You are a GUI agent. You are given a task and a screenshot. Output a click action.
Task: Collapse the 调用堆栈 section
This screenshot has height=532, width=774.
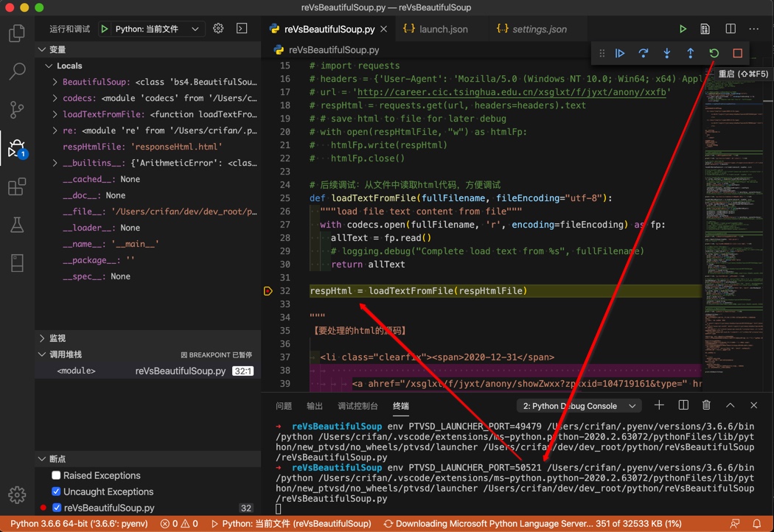click(x=43, y=354)
